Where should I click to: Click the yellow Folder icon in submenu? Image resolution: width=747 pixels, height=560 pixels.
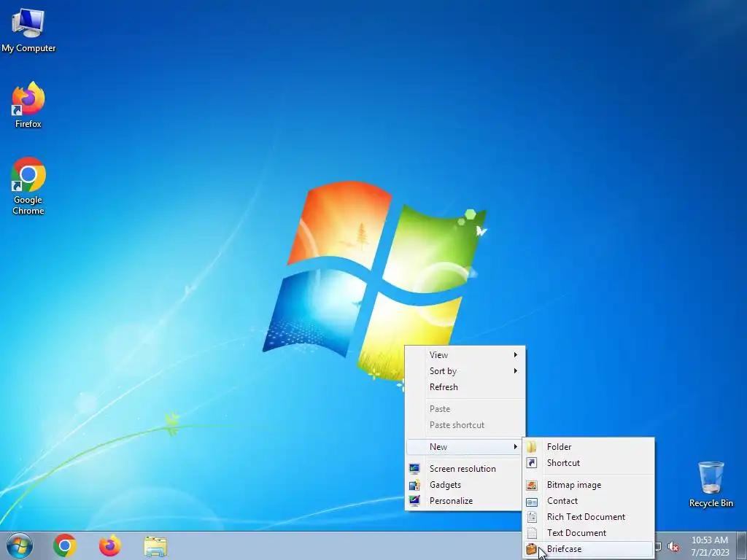(532, 447)
